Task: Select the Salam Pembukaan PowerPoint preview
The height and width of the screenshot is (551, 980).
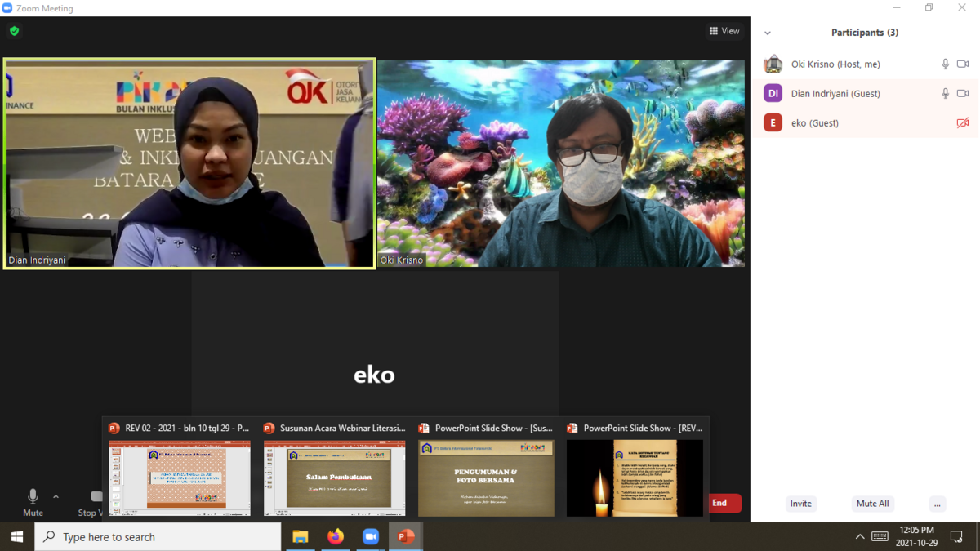Action: click(x=334, y=478)
